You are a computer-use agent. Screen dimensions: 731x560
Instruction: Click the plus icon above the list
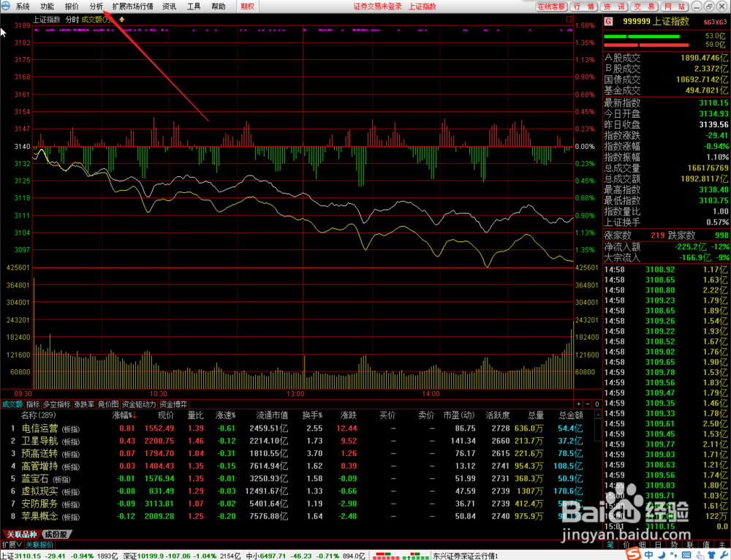(x=578, y=404)
